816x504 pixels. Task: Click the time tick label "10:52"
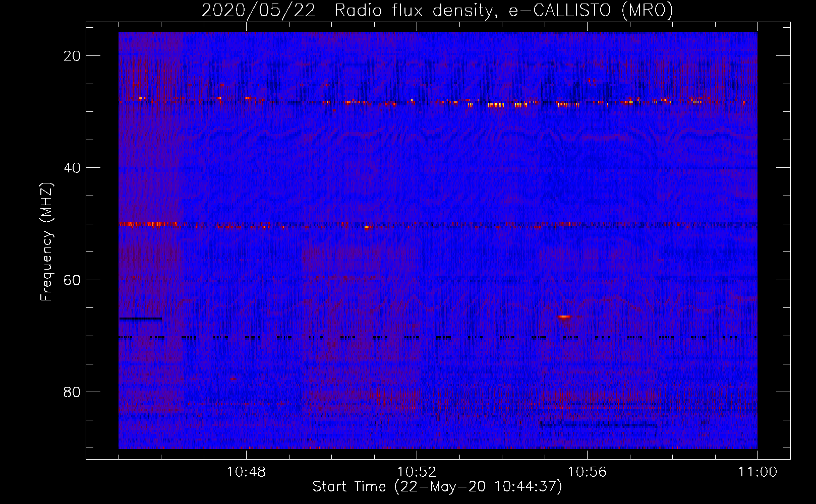pyautogui.click(x=417, y=472)
